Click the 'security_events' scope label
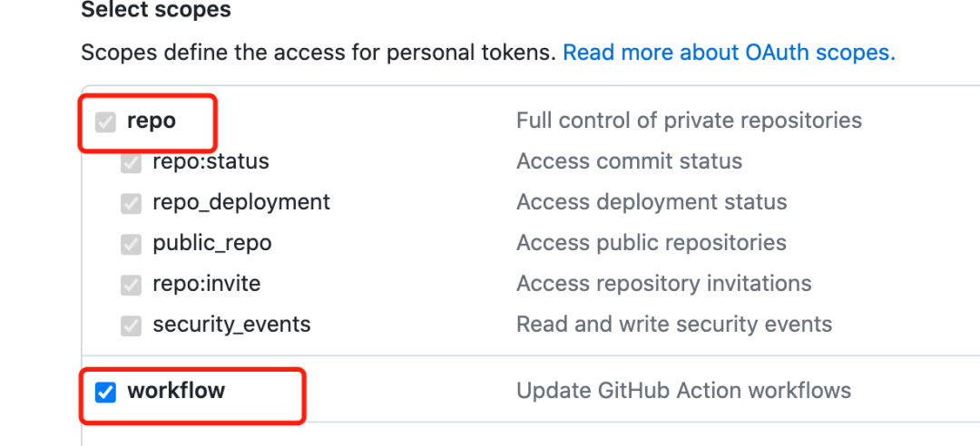 (x=231, y=325)
